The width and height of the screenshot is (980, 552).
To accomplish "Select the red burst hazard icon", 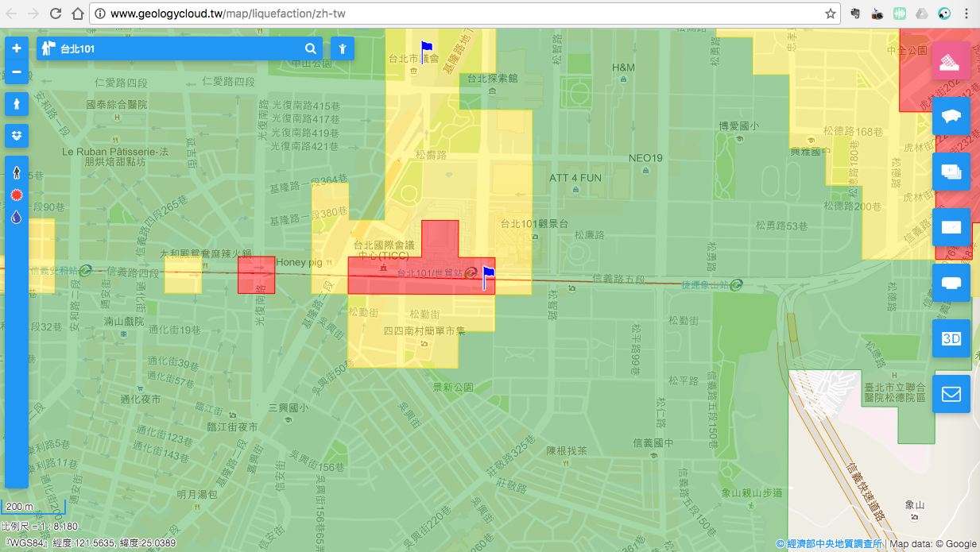I will (17, 195).
